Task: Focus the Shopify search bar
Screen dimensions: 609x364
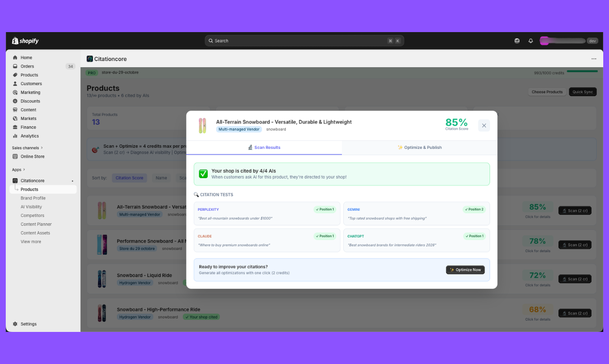Action: [x=304, y=41]
